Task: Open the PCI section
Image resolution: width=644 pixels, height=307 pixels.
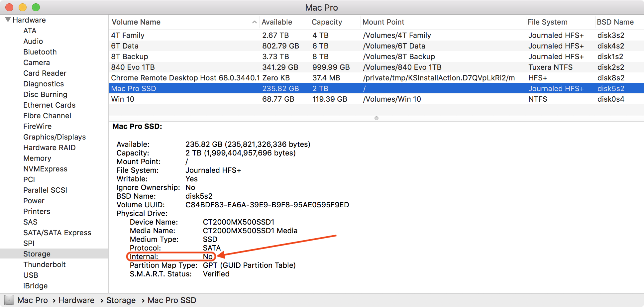Action: pos(29,179)
